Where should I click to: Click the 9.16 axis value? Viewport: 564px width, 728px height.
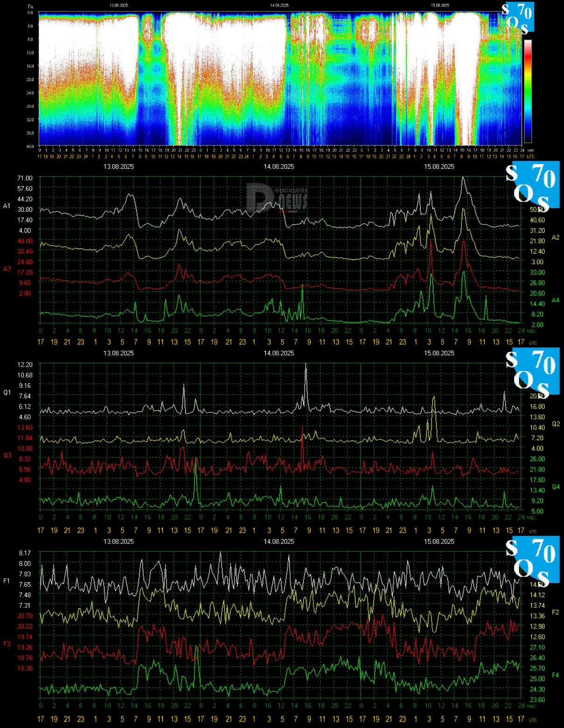point(25,385)
